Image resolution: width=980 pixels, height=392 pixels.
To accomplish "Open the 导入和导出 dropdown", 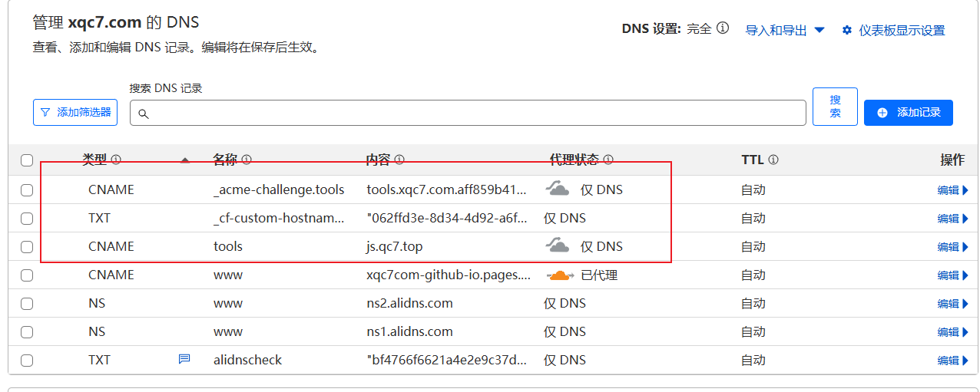I will point(785,30).
